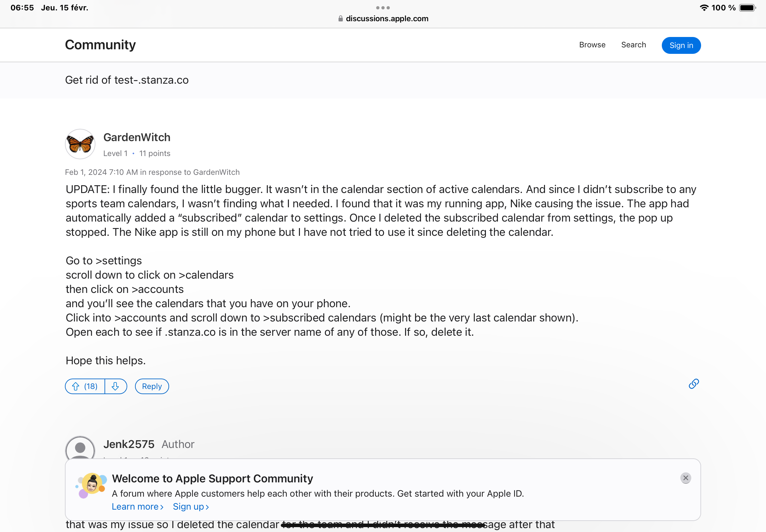Tap the discussions.apple.com address field
This screenshot has width=766, height=532.
tap(387, 19)
